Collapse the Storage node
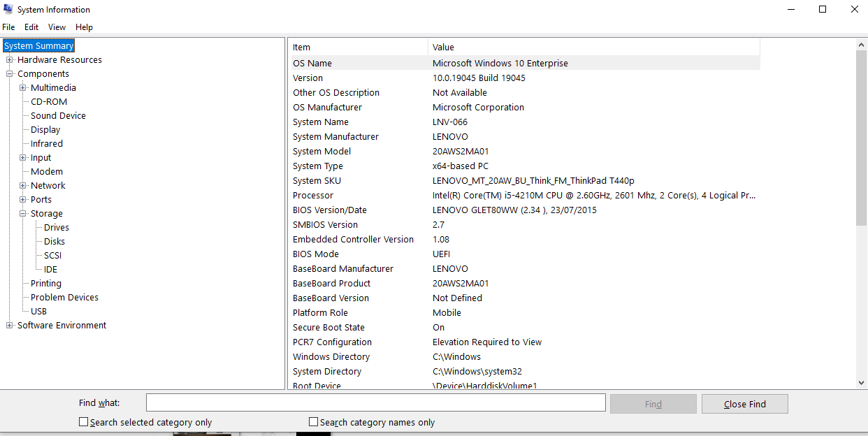 point(23,214)
